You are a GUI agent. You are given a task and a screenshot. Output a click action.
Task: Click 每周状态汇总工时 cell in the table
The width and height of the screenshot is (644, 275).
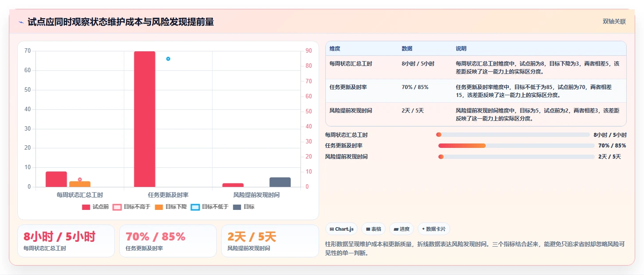(351, 64)
